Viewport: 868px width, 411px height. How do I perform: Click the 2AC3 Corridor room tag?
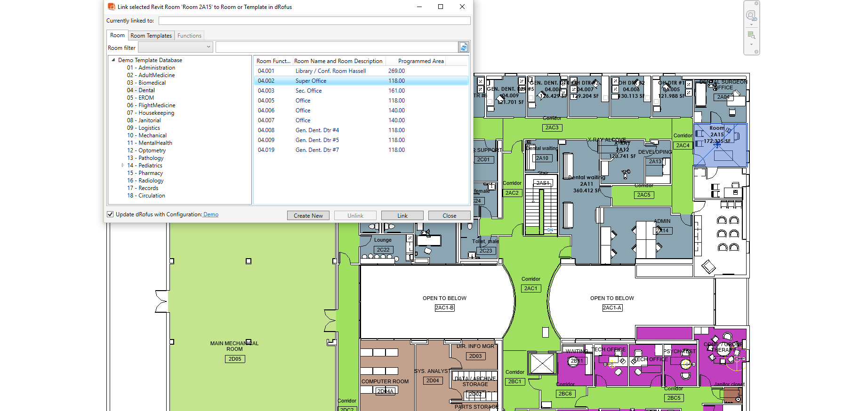pyautogui.click(x=552, y=127)
